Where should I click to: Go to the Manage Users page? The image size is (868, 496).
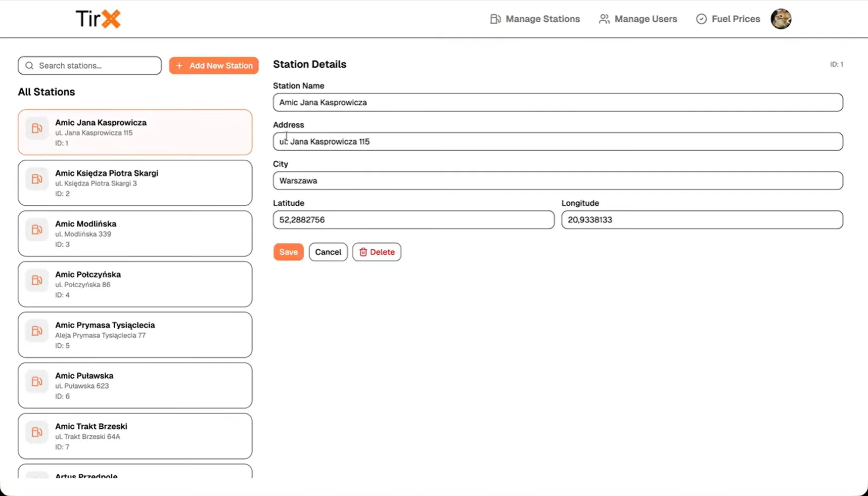pos(638,19)
